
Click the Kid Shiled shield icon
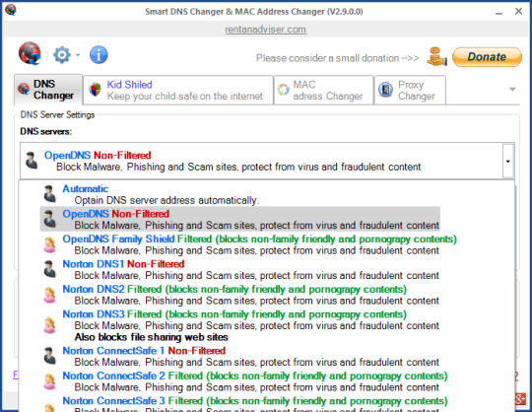95,90
